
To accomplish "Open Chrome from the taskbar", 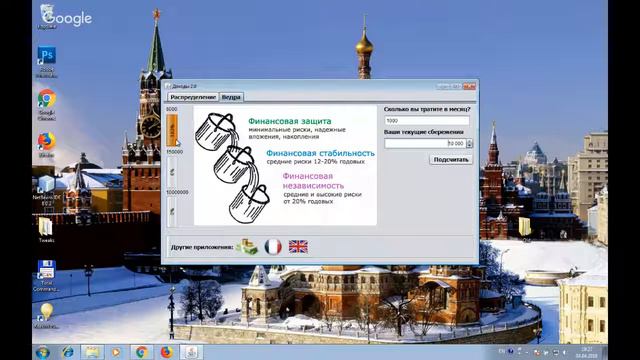I will (x=141, y=352).
